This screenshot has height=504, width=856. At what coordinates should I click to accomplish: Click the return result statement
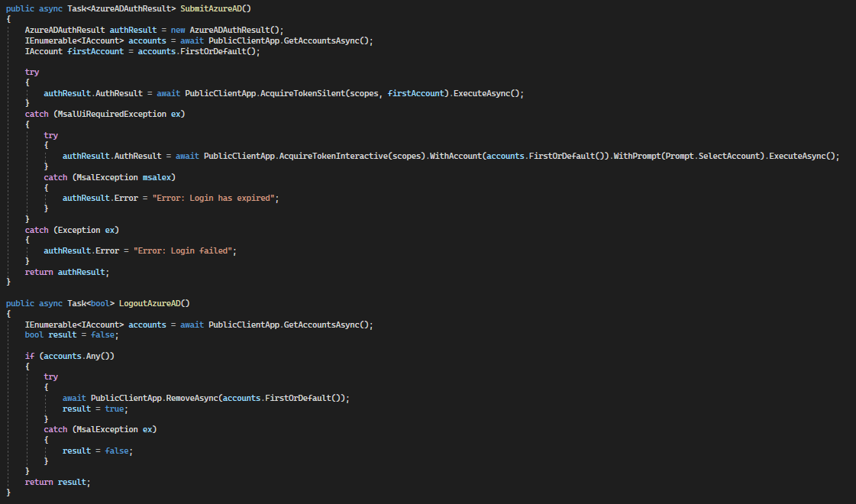[x=57, y=482]
